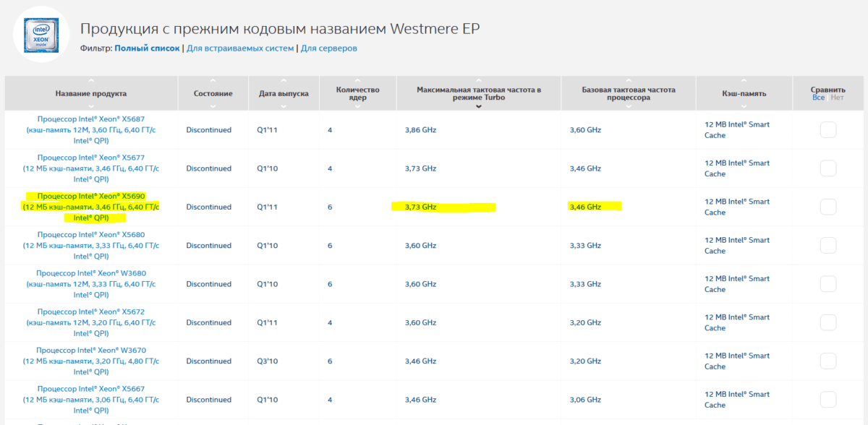Switch filter to Полный список
Viewport: 868px width, 425px height.
pyautogui.click(x=147, y=48)
